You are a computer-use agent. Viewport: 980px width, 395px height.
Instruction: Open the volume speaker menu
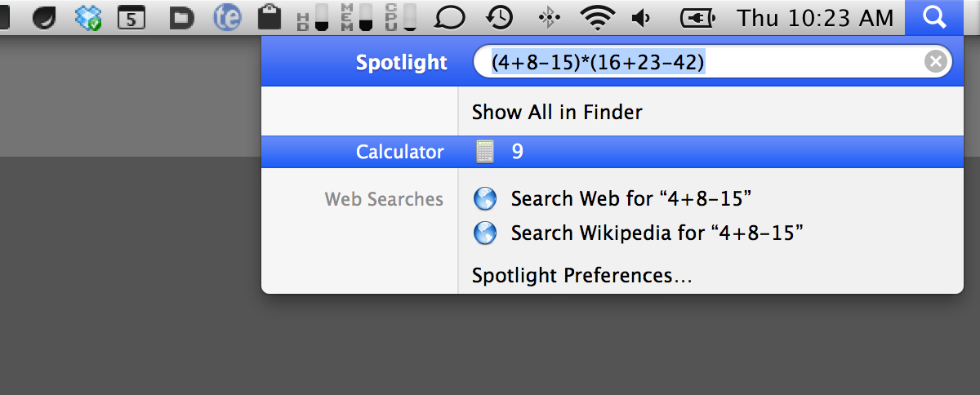click(643, 17)
